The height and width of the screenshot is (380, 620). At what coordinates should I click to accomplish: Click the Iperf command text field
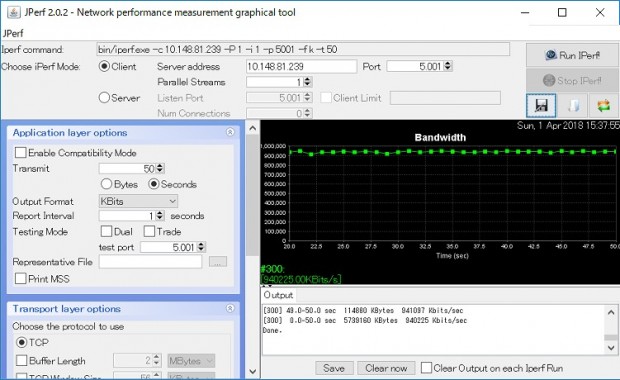pyautogui.click(x=303, y=49)
